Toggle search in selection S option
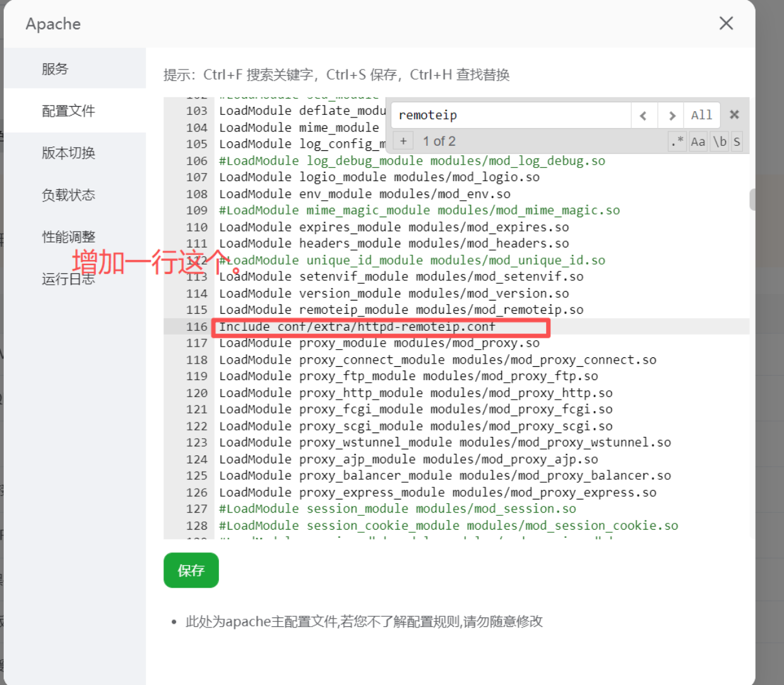This screenshot has height=685, width=784. [737, 141]
